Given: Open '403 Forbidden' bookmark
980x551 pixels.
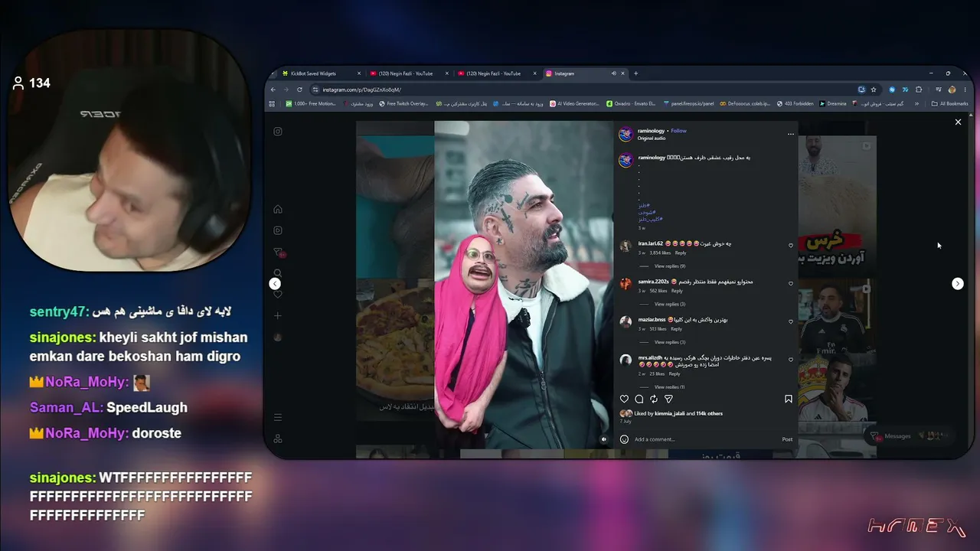Looking at the screenshot, I should tap(795, 103).
